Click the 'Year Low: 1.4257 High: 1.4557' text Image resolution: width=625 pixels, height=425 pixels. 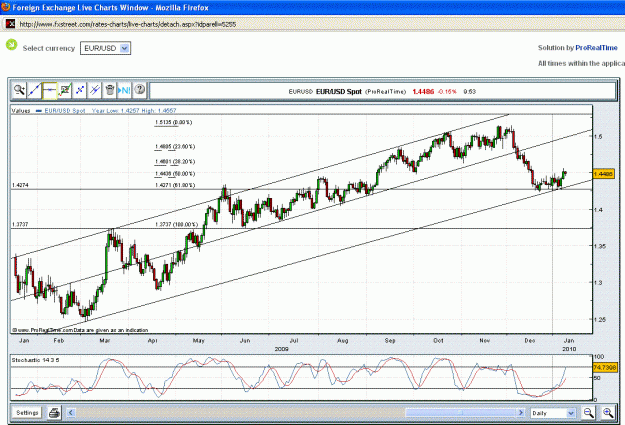(x=134, y=111)
